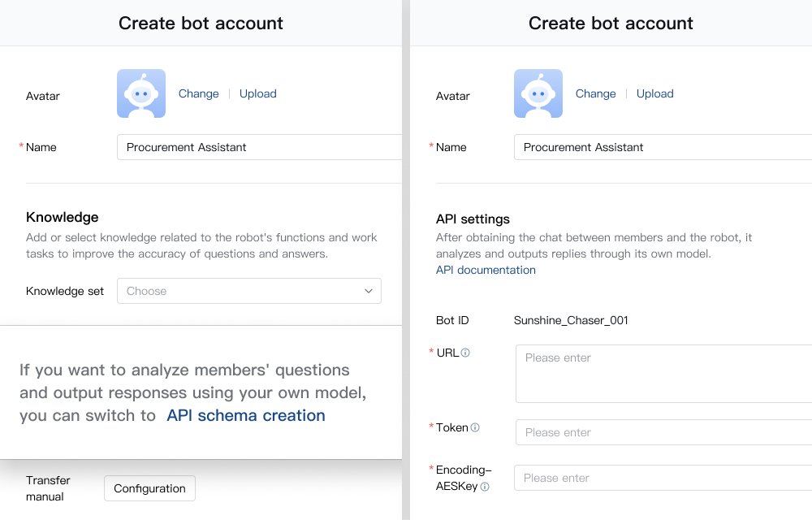Click Upload avatar in the API settings form
Viewport: 812px width, 520px height.
(655, 93)
